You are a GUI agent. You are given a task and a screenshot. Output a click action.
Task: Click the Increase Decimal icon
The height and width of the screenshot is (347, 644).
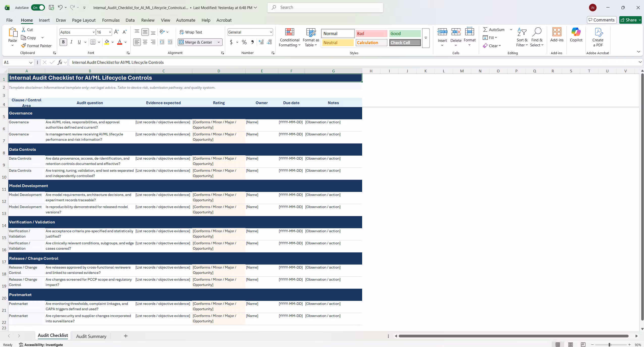pos(261,42)
